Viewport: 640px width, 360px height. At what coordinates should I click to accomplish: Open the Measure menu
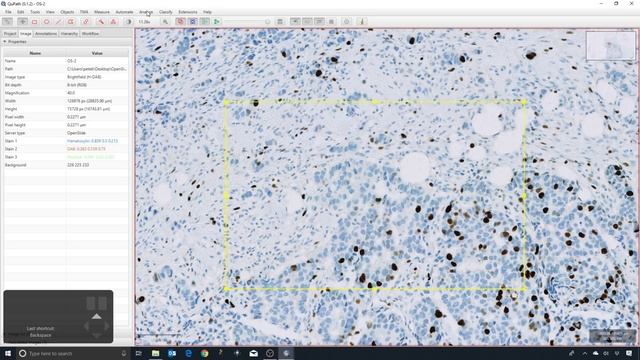[x=102, y=12]
